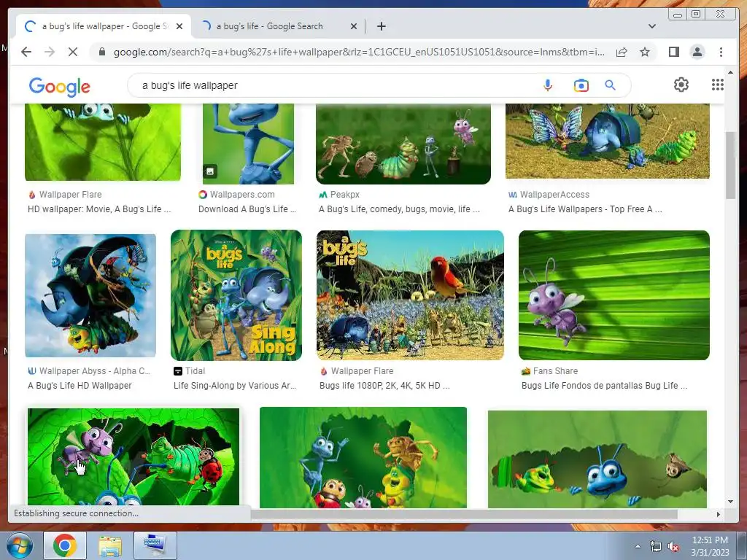Viewport: 747px width, 560px height.
Task: View site information via the padlock icon
Action: 101,52
